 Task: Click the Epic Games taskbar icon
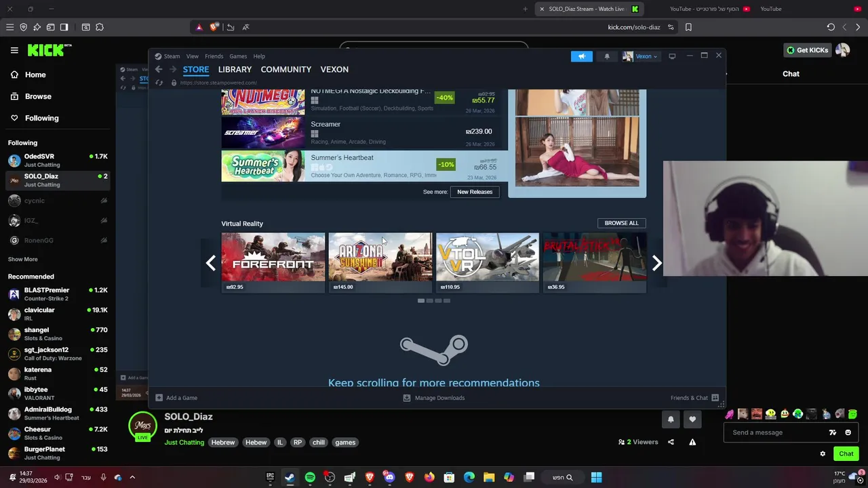[270, 477]
